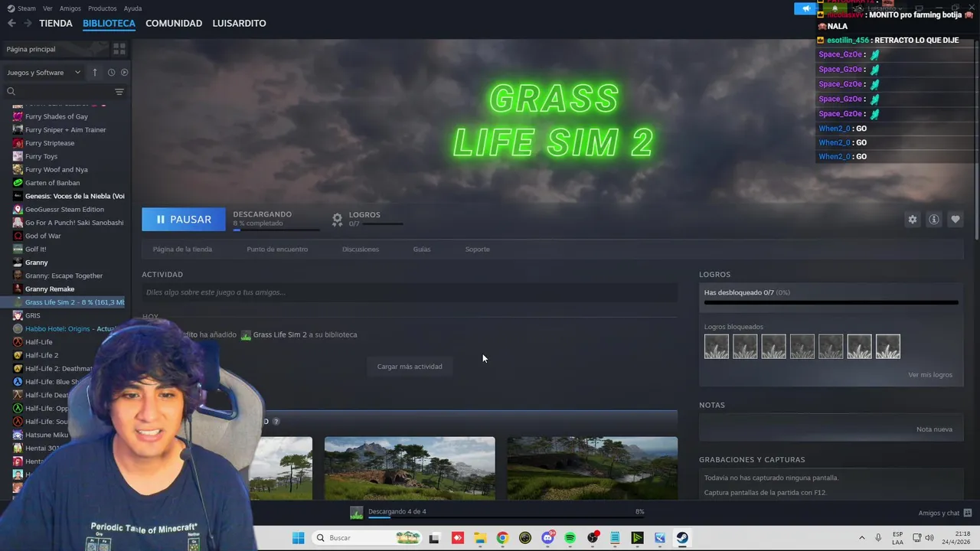The height and width of the screenshot is (551, 980).
Task: Open Spotify from the taskbar
Action: [570, 538]
